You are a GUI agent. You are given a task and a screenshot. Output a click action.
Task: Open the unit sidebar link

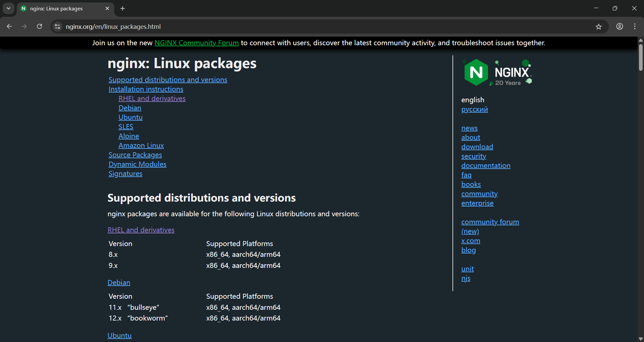click(x=467, y=269)
